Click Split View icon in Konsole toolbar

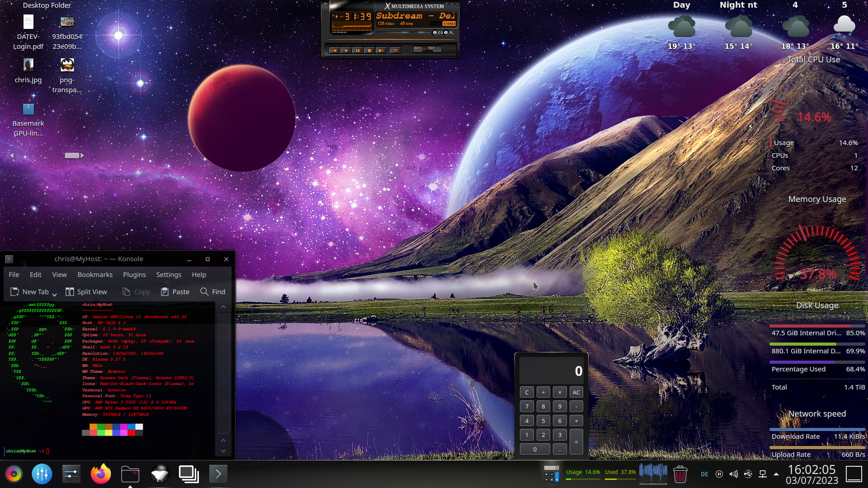[x=70, y=292]
